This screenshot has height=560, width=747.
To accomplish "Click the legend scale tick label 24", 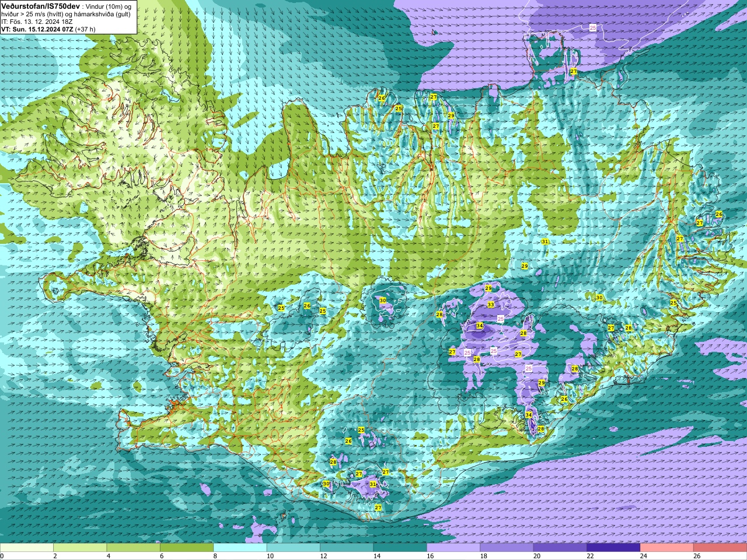I will (643, 556).
